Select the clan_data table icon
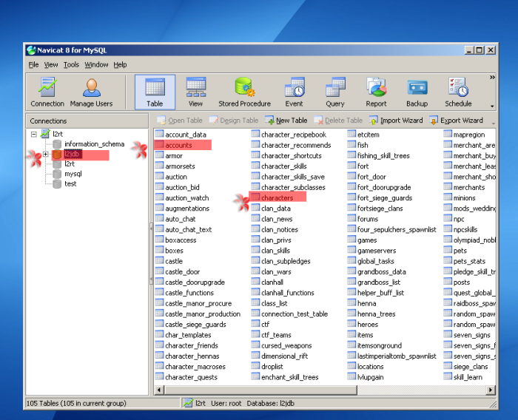Screen dimensions: 518x420 [255, 208]
